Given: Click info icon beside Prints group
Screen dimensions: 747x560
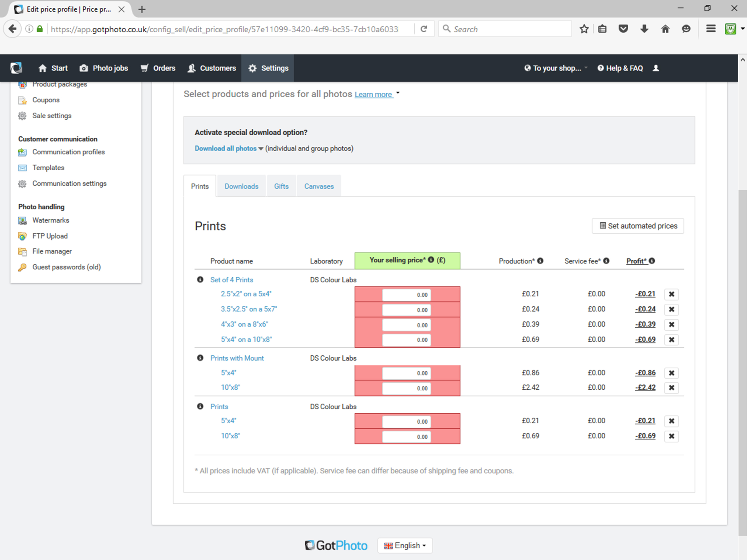Looking at the screenshot, I should [x=200, y=406].
